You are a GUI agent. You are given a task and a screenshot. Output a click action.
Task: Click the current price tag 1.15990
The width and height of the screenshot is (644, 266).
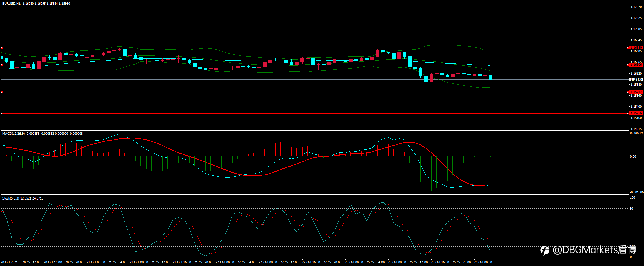636,80
